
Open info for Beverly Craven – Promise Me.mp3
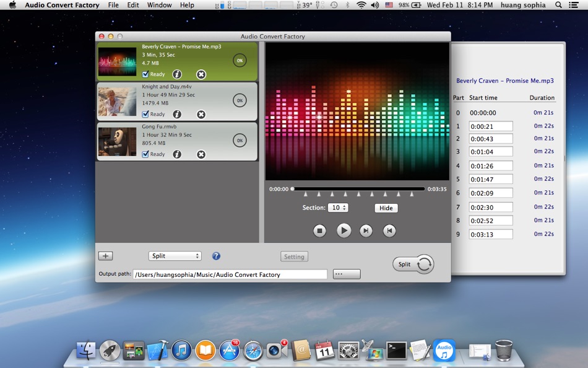[177, 74]
